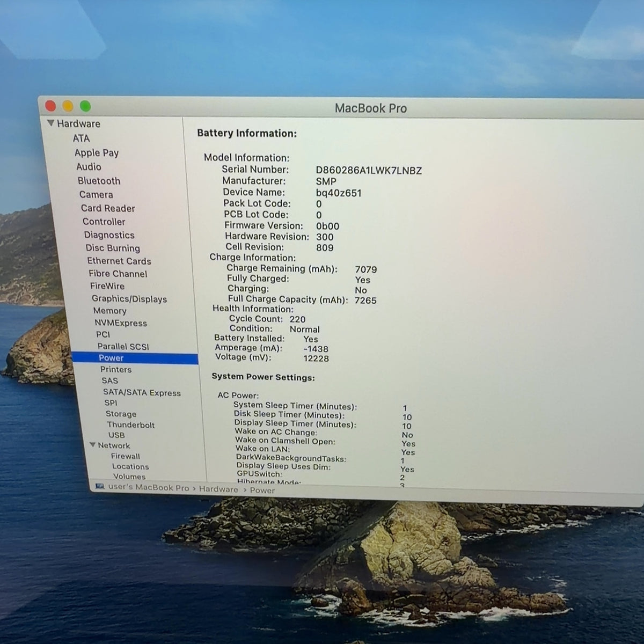644x644 pixels.
Task: Select Apple Pay in the sidebar
Action: coord(97,153)
